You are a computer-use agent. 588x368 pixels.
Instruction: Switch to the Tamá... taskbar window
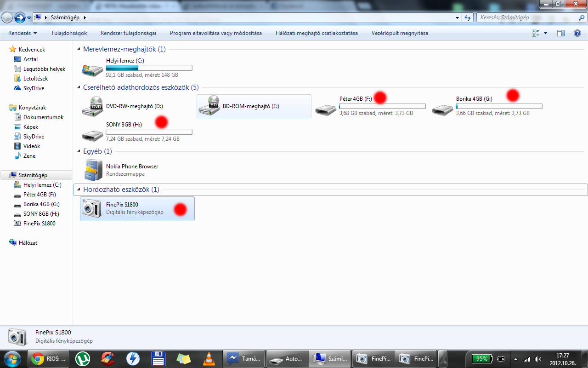(244, 358)
